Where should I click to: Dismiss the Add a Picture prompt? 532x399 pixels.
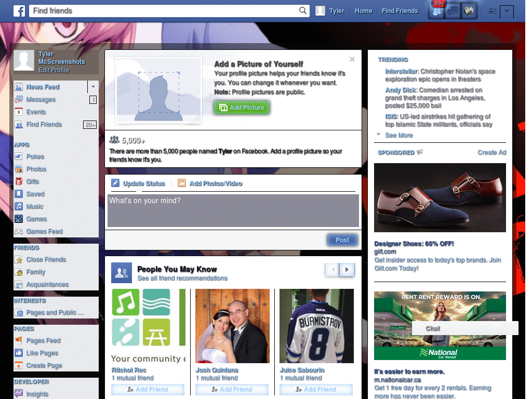click(352, 59)
